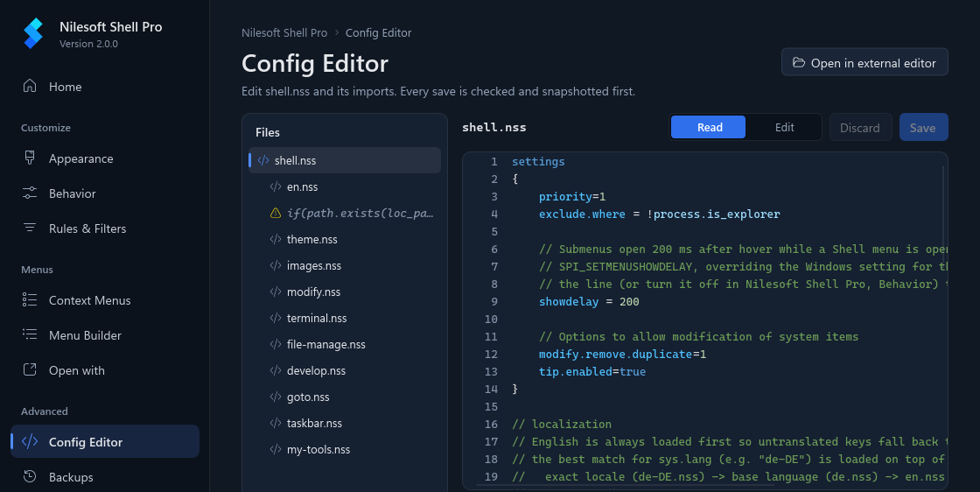The height and width of the screenshot is (492, 980).
Task: Click the Open with external link icon
Action: [x=30, y=369]
